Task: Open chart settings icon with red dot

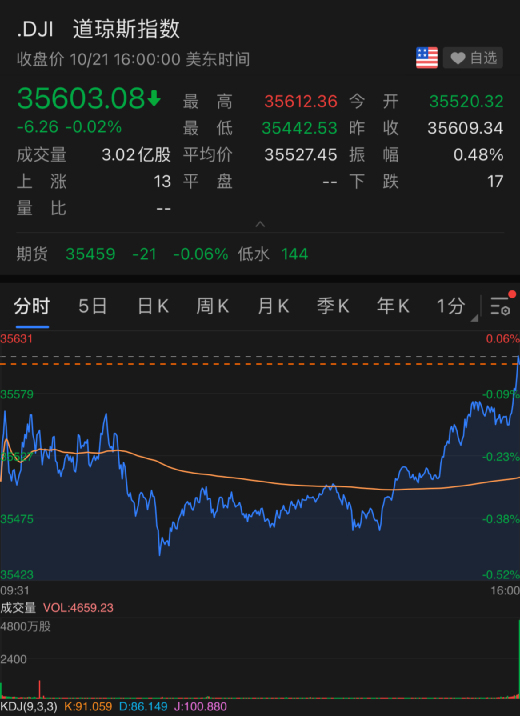Action: click(501, 305)
